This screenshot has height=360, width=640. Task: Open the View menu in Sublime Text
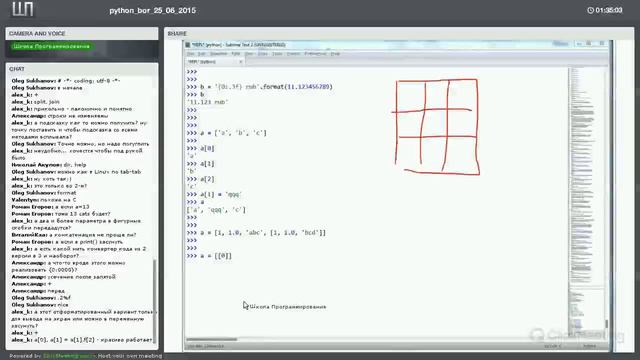coord(249,54)
